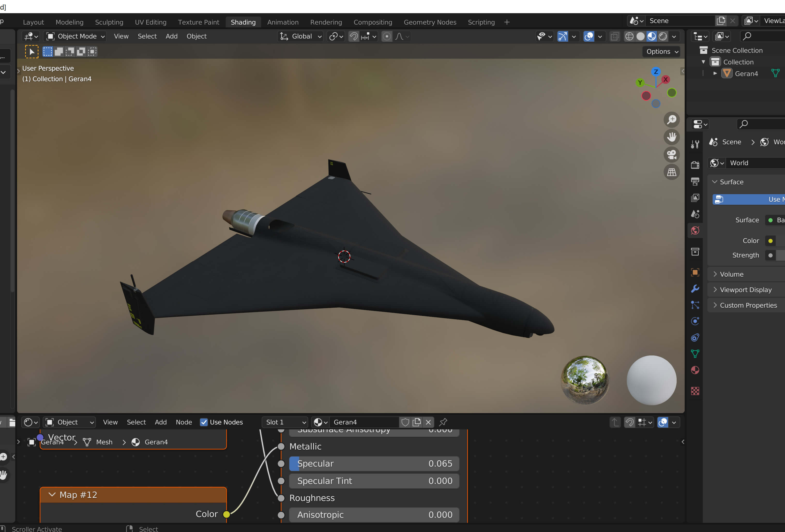
Task: Open the Node menu in shader editor
Action: (184, 422)
